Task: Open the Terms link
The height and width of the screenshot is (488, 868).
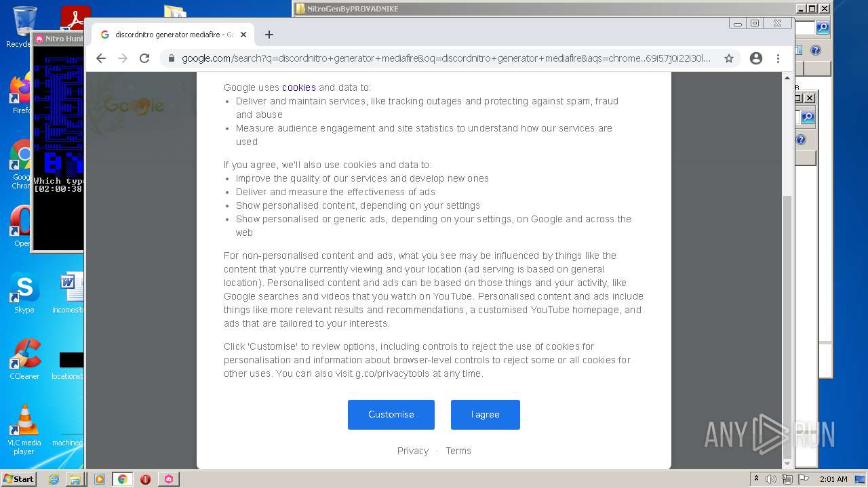Action: click(458, 451)
